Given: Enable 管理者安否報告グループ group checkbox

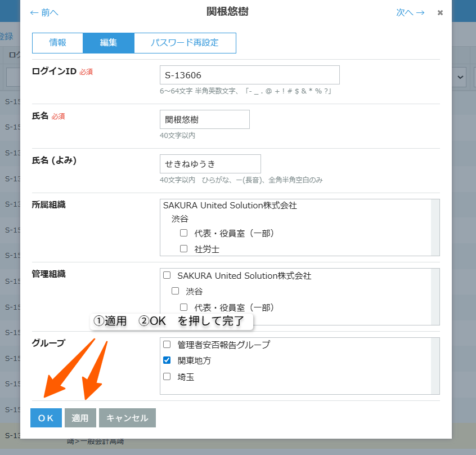Looking at the screenshot, I should [x=167, y=344].
